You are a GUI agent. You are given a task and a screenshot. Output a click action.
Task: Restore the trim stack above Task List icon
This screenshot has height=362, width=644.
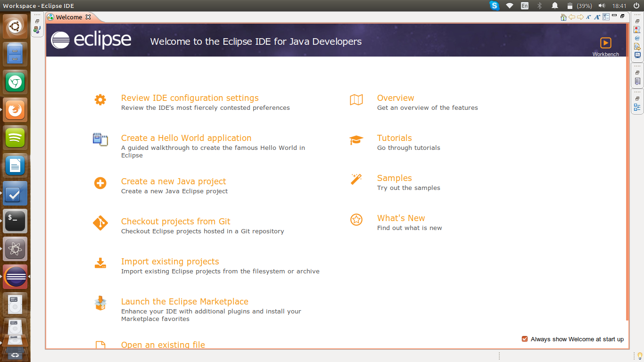pyautogui.click(x=637, y=73)
